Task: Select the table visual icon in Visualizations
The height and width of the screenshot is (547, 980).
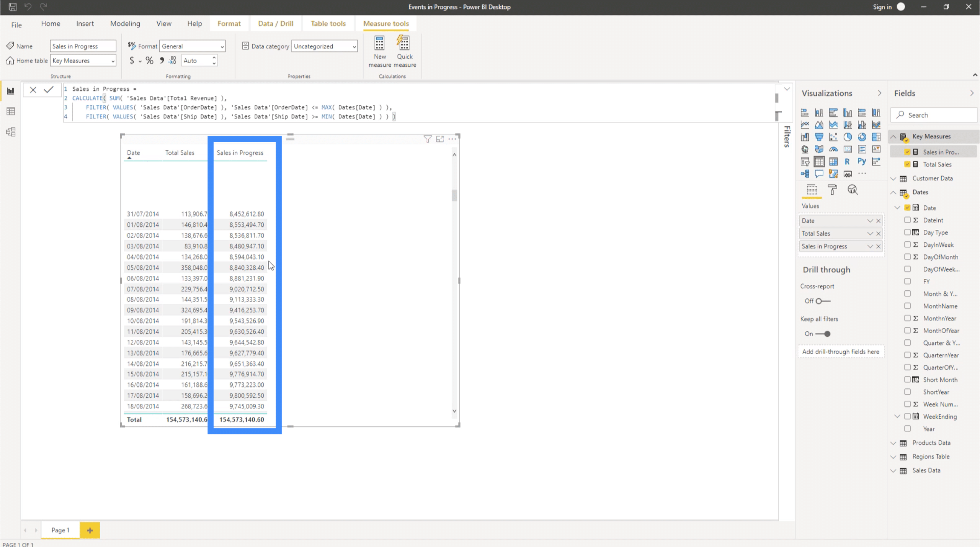Action: click(819, 161)
